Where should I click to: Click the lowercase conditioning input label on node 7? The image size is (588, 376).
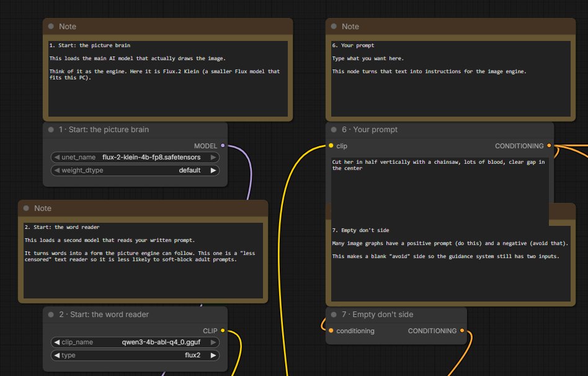coord(355,331)
